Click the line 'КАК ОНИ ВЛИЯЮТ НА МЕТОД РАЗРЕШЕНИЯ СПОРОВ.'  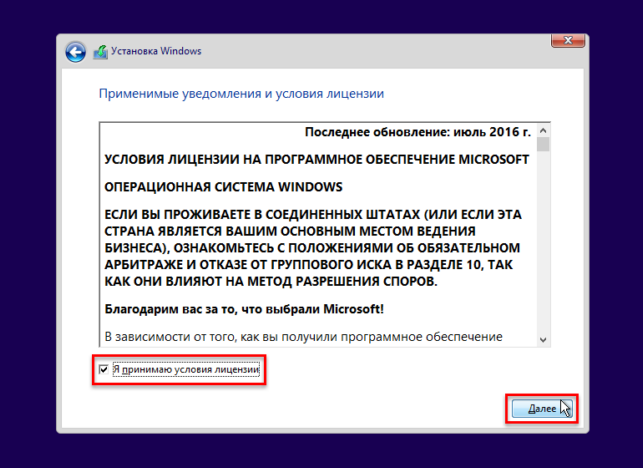pyautogui.click(x=271, y=281)
